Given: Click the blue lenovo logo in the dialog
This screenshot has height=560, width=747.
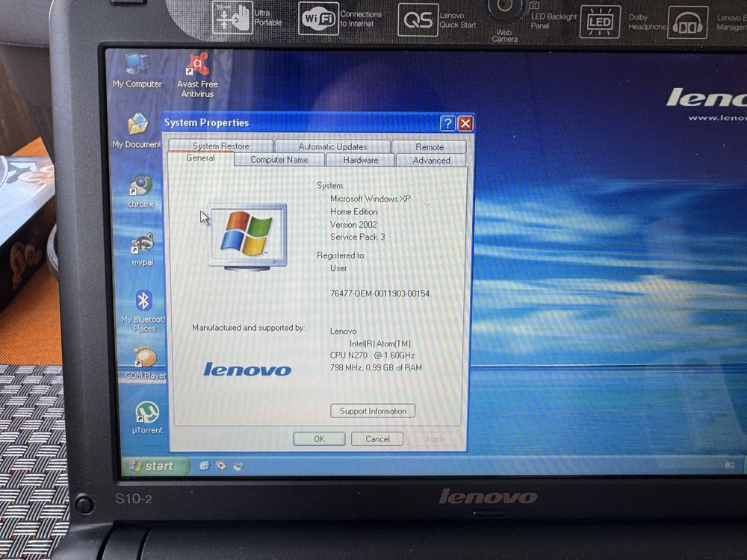Looking at the screenshot, I should click(x=247, y=370).
